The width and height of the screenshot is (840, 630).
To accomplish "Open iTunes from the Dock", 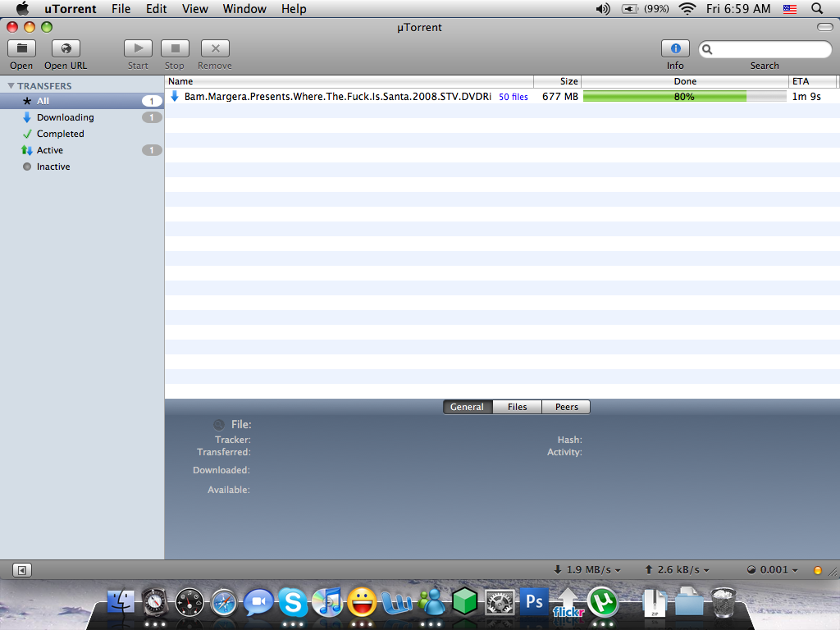I will tap(326, 603).
